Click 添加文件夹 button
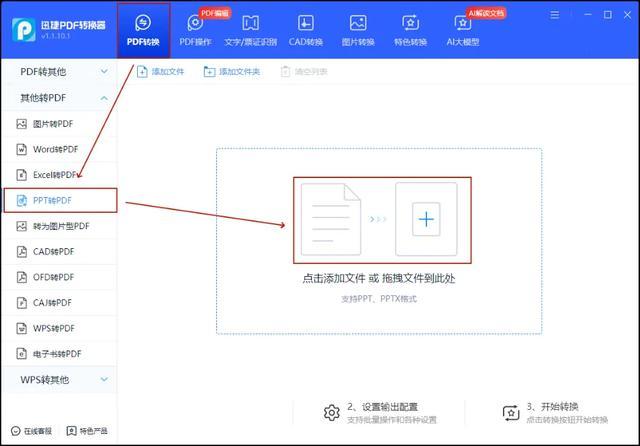Image resolution: width=640 pixels, height=446 pixels. point(231,72)
